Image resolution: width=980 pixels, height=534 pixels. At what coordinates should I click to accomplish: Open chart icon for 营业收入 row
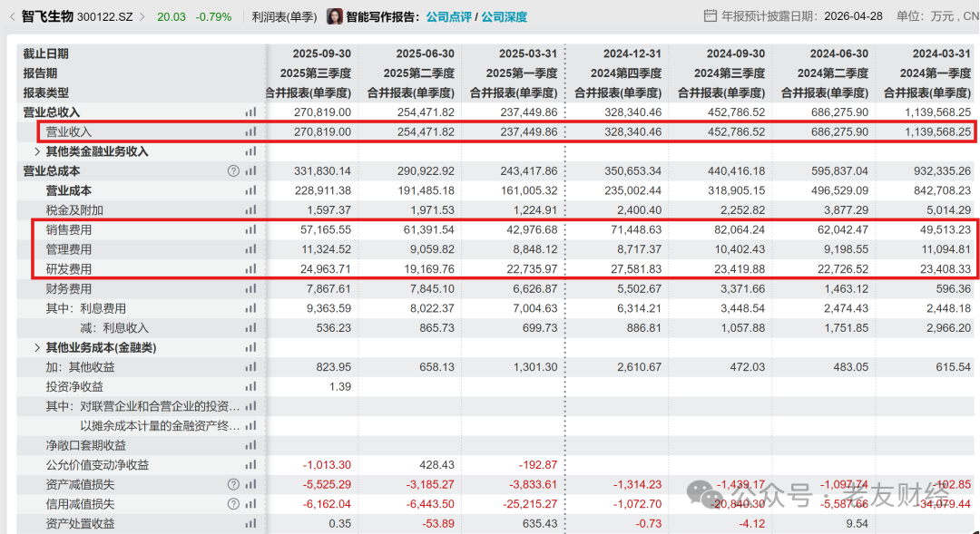coord(250,131)
